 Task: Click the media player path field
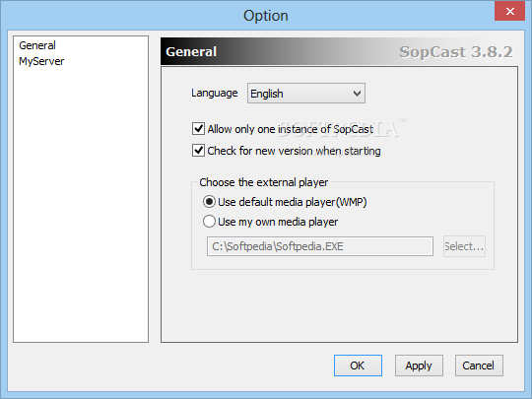[320, 246]
